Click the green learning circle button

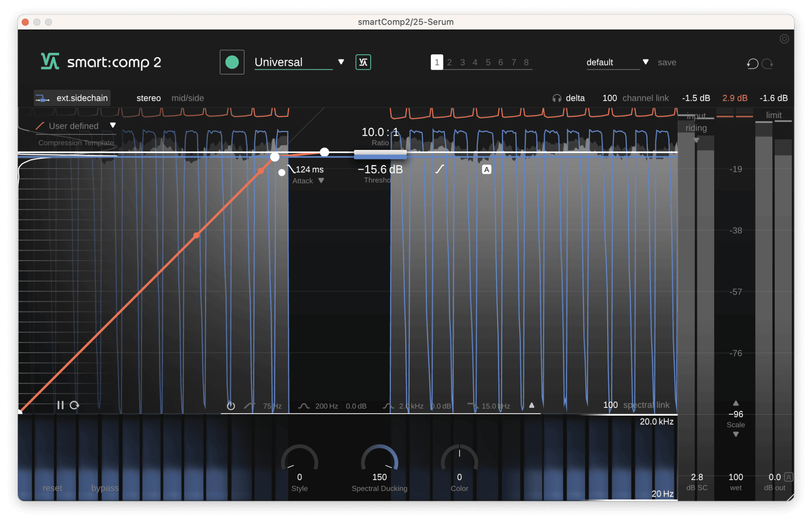pyautogui.click(x=232, y=62)
